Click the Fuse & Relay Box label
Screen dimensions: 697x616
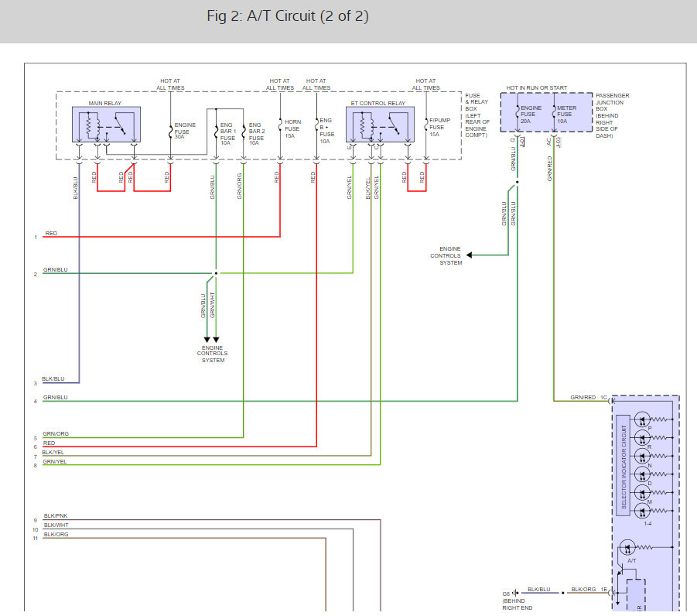click(x=477, y=115)
